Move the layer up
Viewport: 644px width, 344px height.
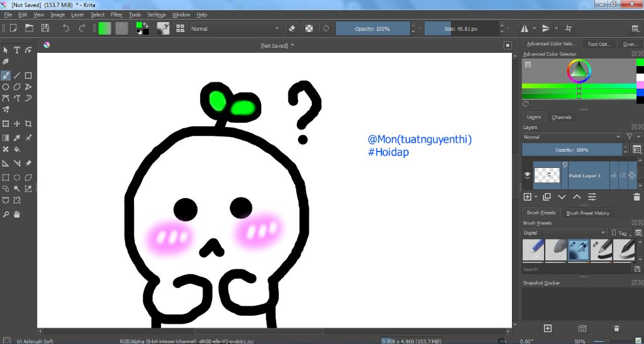tap(577, 197)
